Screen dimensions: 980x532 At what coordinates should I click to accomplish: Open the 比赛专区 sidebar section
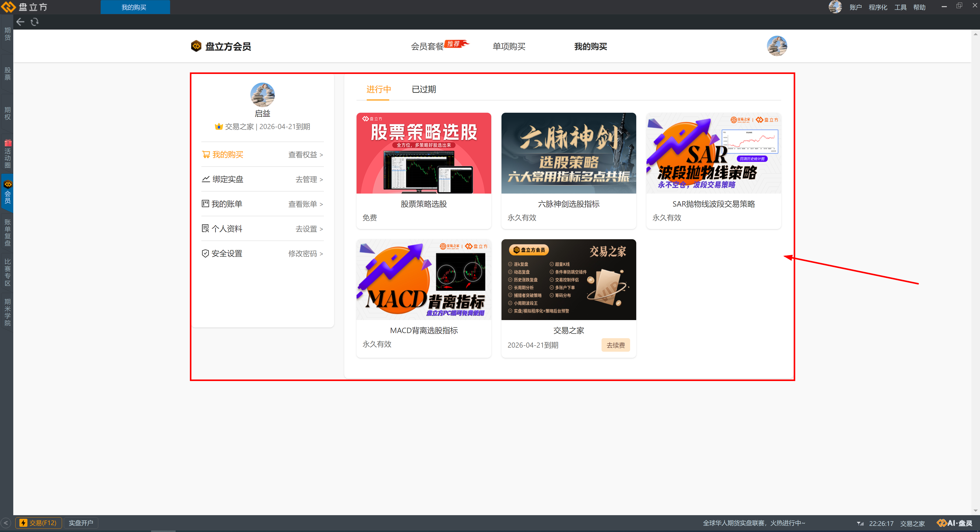pyautogui.click(x=7, y=272)
